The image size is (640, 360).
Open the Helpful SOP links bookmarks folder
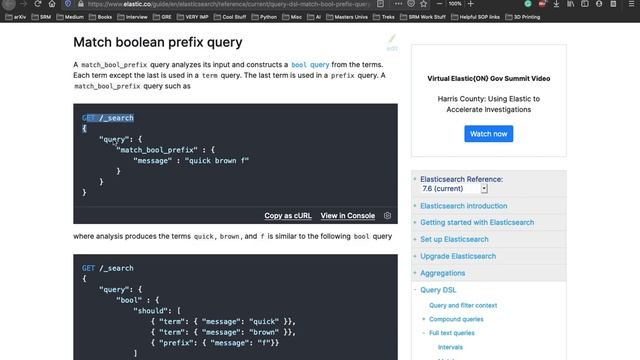476,17
